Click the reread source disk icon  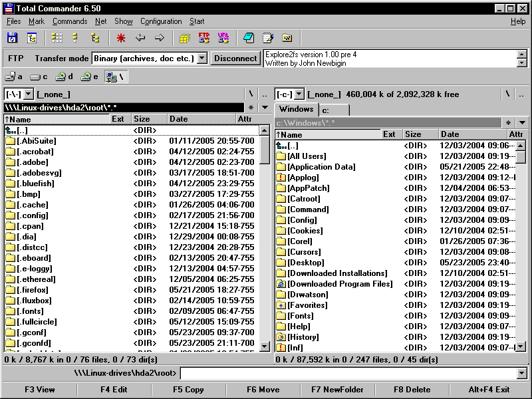pos(13,38)
